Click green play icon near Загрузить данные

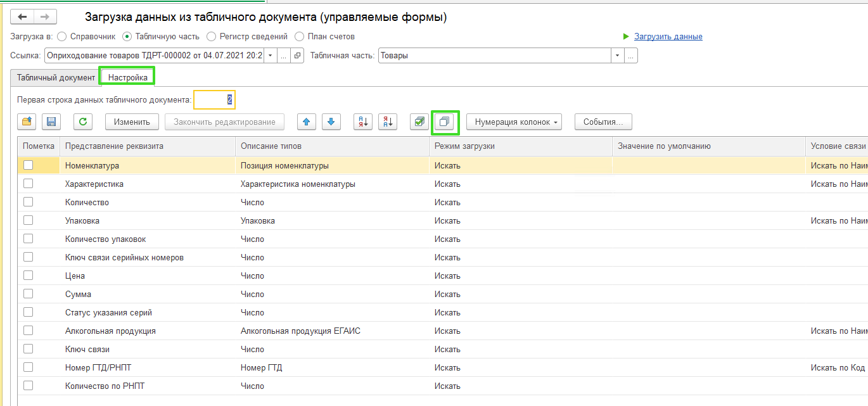coord(626,37)
